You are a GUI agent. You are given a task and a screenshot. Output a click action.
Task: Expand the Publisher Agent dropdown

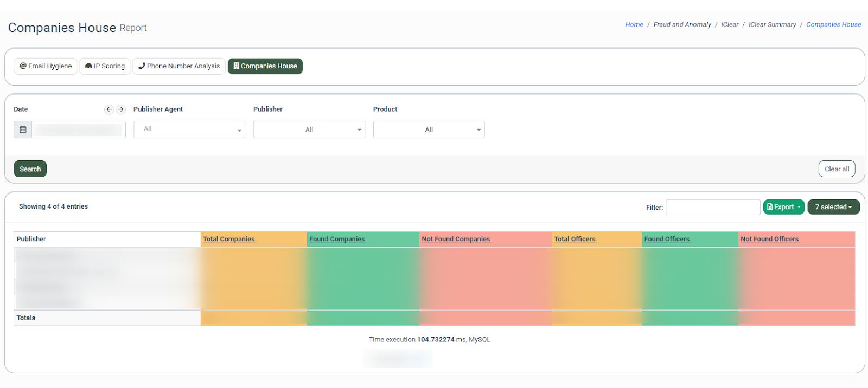click(189, 130)
